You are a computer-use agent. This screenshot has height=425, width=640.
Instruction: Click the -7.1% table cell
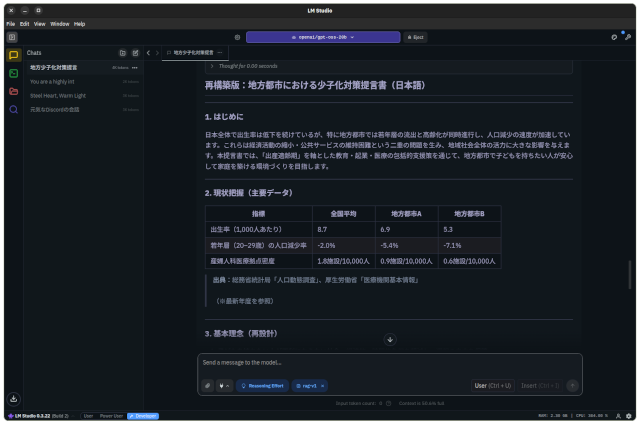pyautogui.click(x=469, y=245)
